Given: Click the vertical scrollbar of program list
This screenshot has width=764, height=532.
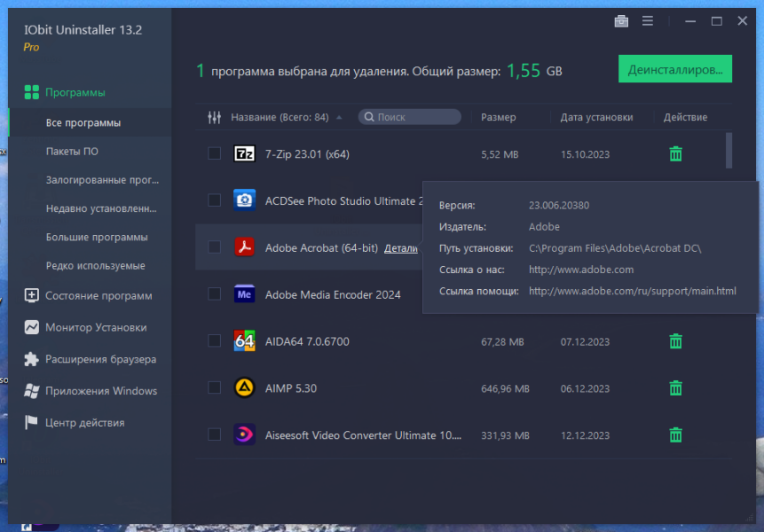Looking at the screenshot, I should [729, 150].
